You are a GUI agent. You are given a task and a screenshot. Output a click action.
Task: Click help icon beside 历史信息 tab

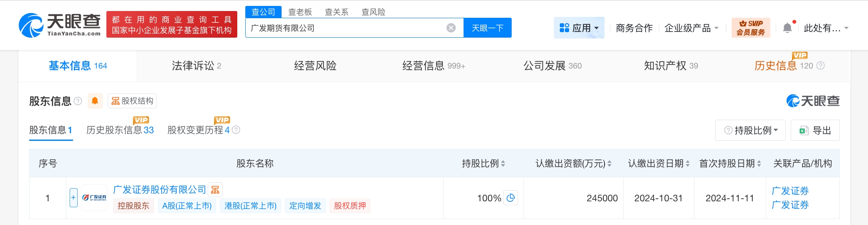coord(820,66)
